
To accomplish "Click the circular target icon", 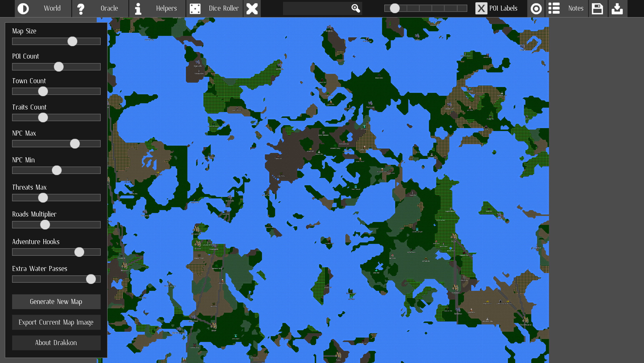I will click(x=536, y=8).
